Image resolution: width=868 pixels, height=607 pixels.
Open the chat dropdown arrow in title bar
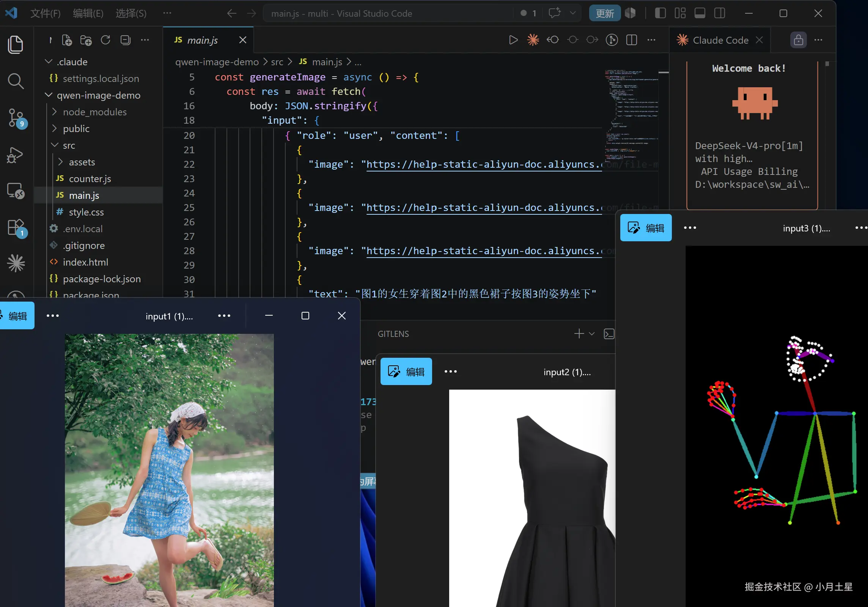(573, 13)
